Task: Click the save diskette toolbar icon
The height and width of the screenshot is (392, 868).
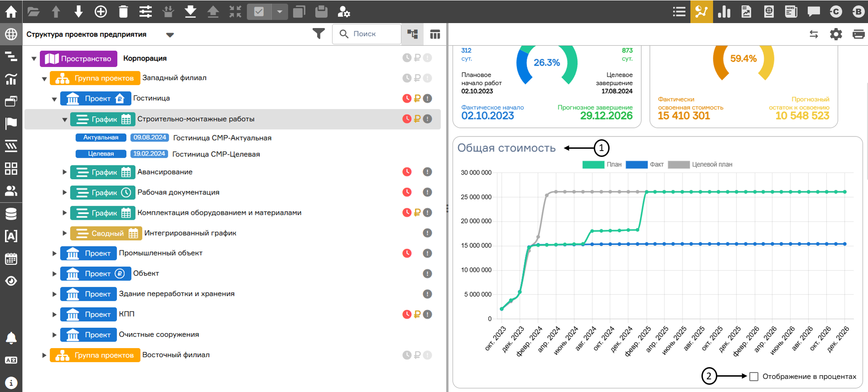Action: pyautogui.click(x=321, y=12)
